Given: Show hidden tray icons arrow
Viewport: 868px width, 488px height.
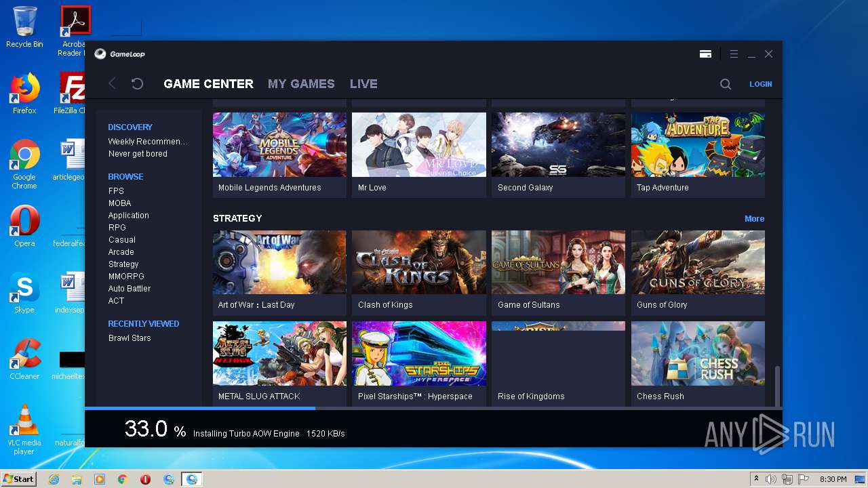Looking at the screenshot, I should [x=757, y=479].
